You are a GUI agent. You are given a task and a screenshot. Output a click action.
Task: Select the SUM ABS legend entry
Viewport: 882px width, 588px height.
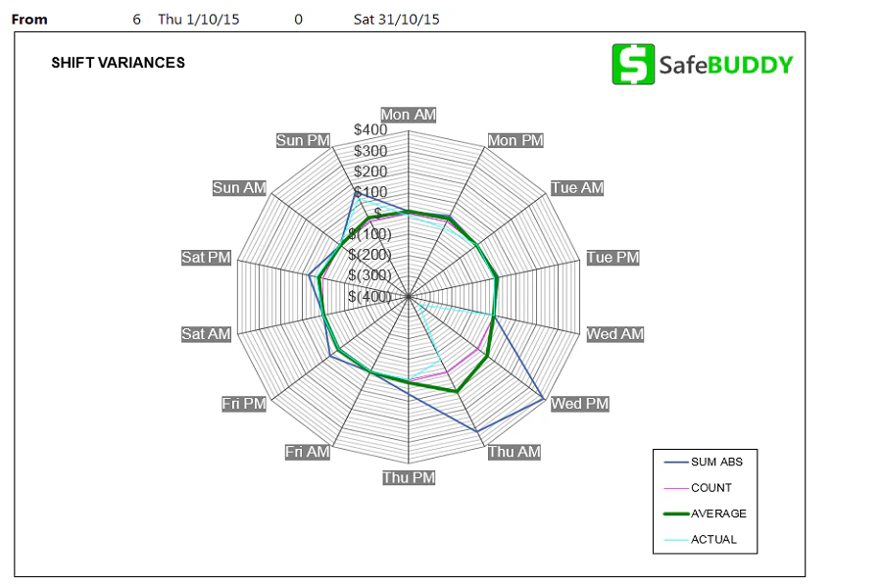click(x=717, y=462)
